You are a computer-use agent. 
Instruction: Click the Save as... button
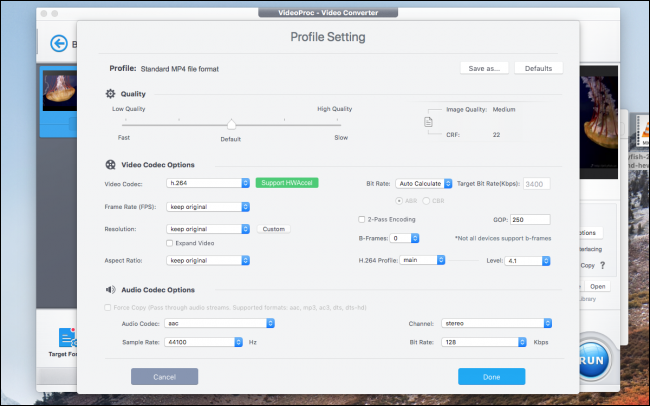[x=484, y=68]
